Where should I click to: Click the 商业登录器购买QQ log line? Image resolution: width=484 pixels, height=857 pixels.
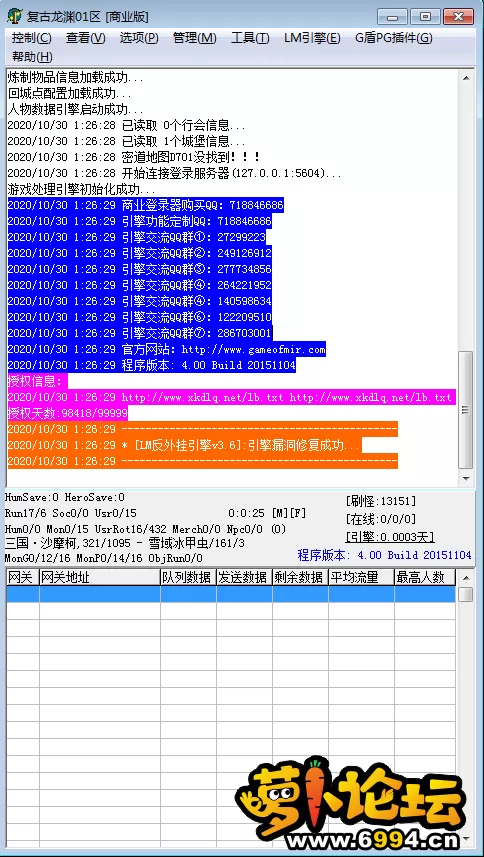145,206
